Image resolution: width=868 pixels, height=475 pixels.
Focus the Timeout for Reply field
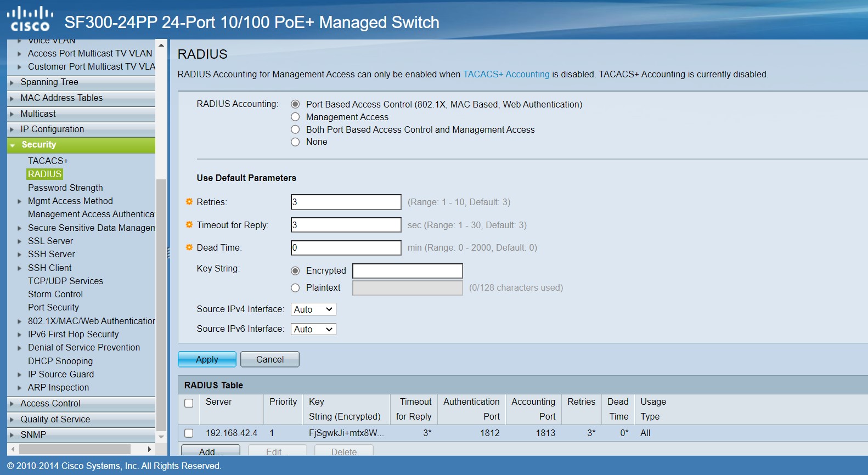pos(346,225)
